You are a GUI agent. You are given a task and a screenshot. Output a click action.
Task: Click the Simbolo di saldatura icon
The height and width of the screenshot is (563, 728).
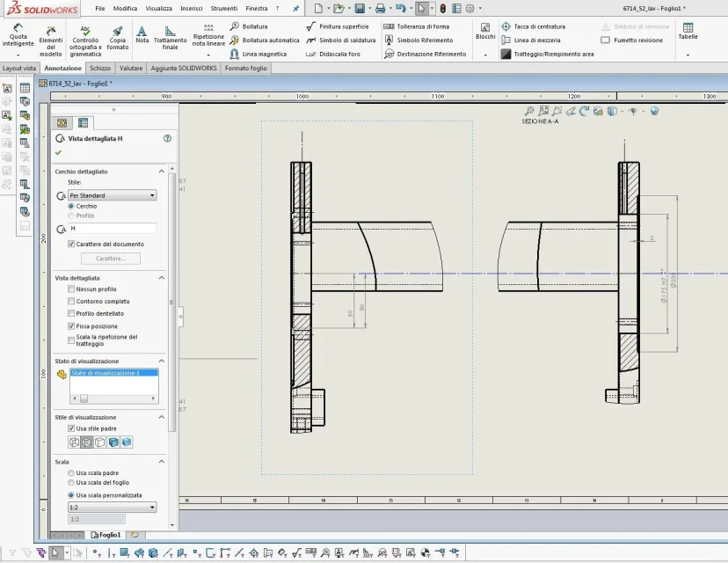311,40
